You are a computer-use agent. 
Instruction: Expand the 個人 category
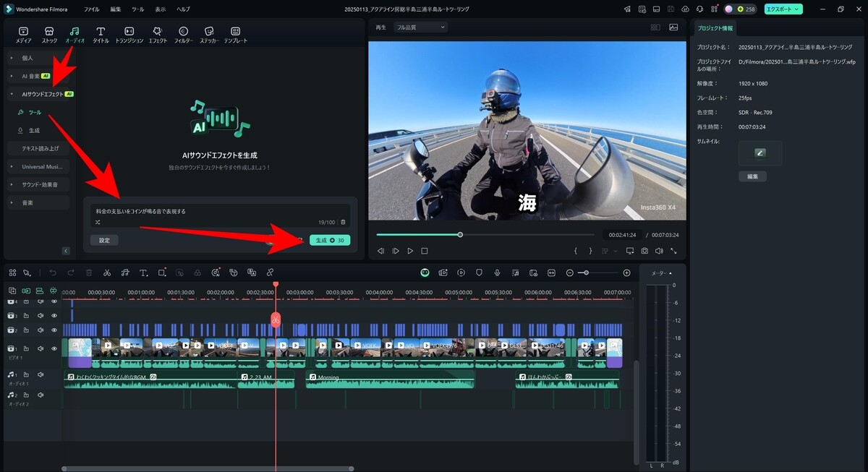point(40,57)
